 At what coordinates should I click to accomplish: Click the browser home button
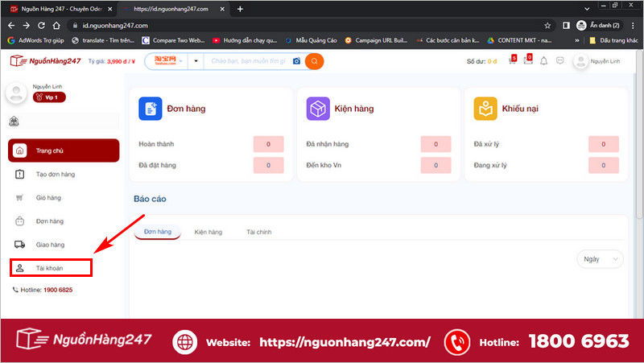click(56, 26)
